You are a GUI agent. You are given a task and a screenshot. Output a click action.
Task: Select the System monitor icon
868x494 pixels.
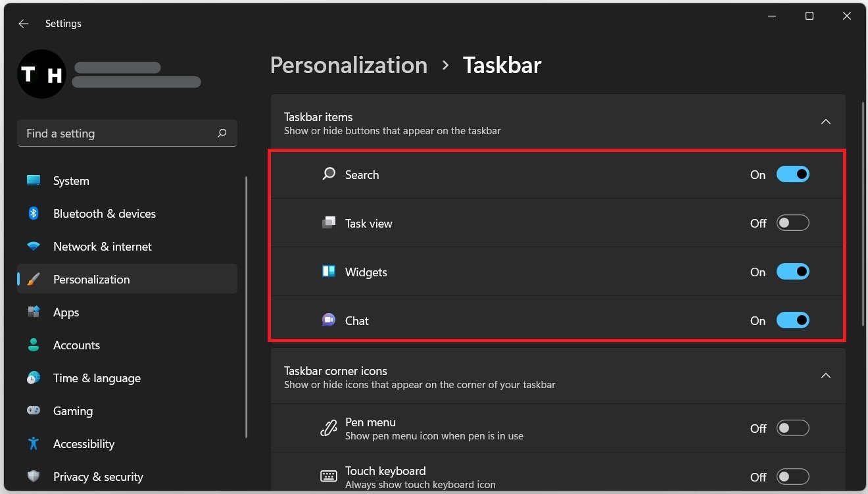point(34,181)
